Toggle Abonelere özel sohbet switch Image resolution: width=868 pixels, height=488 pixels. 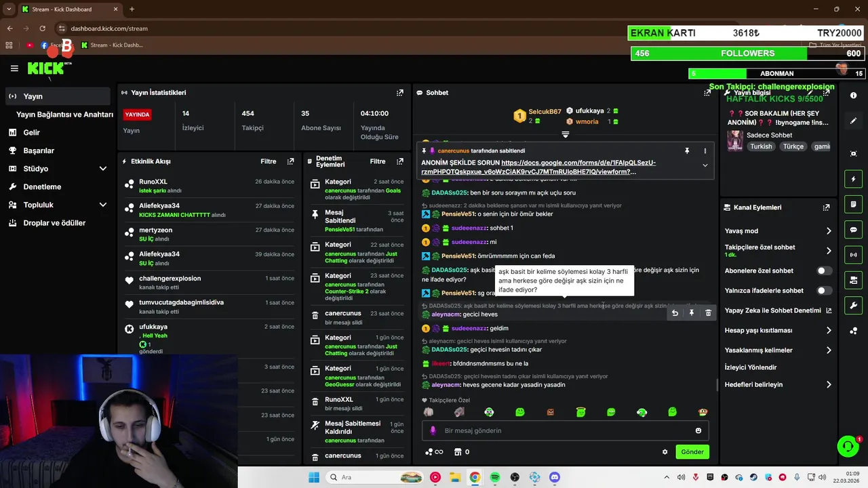click(x=824, y=270)
